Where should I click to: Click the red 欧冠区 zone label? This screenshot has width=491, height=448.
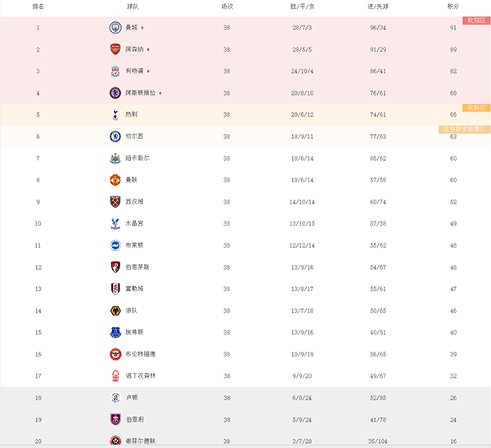coord(475,20)
